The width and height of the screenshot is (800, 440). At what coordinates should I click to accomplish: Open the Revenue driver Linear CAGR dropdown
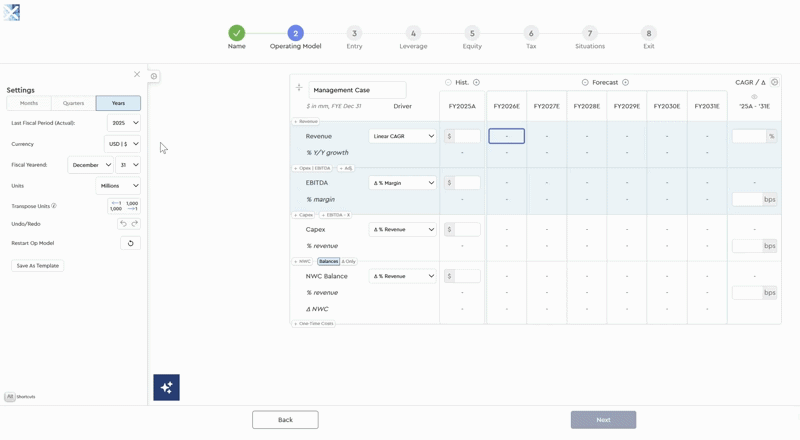[x=403, y=136]
